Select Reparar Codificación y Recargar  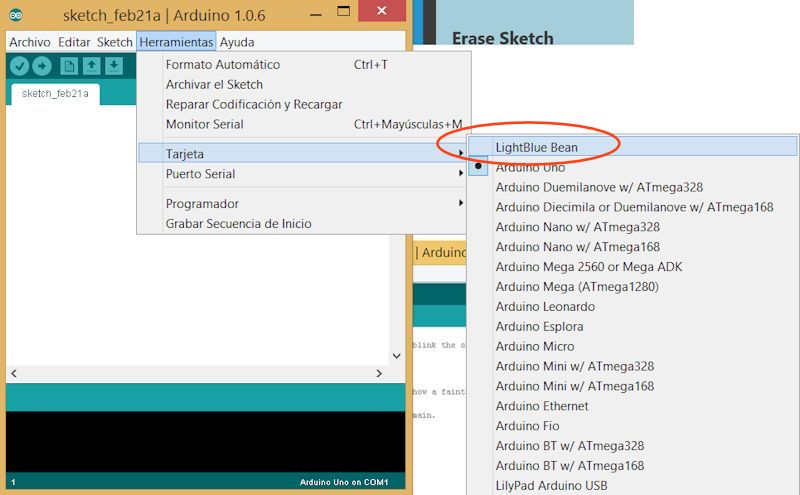click(303, 105)
